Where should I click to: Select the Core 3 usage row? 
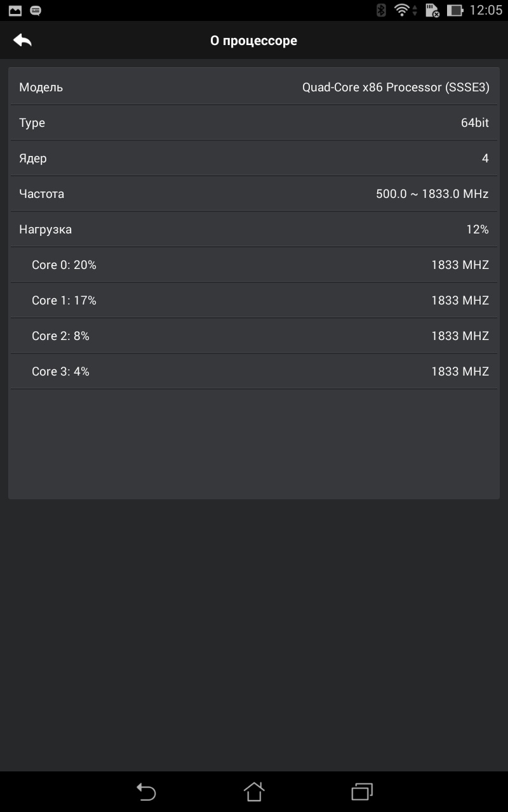[254, 371]
